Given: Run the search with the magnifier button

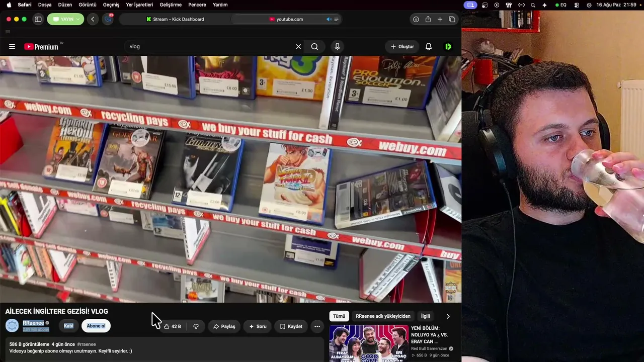Looking at the screenshot, I should pyautogui.click(x=314, y=47).
